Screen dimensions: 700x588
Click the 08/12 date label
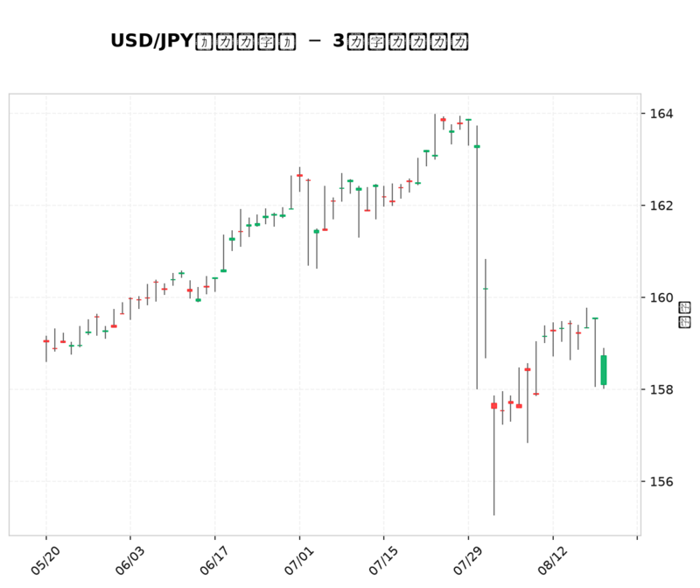tap(552, 561)
